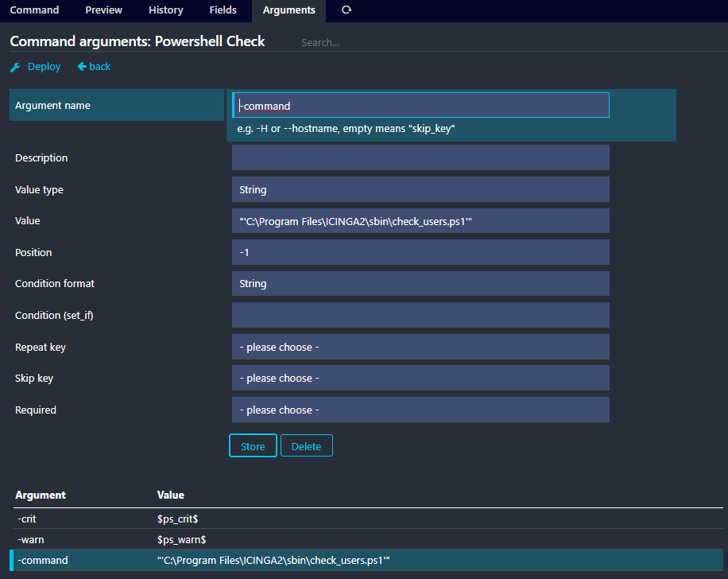Click the refresh icon in tab bar

coord(346,10)
